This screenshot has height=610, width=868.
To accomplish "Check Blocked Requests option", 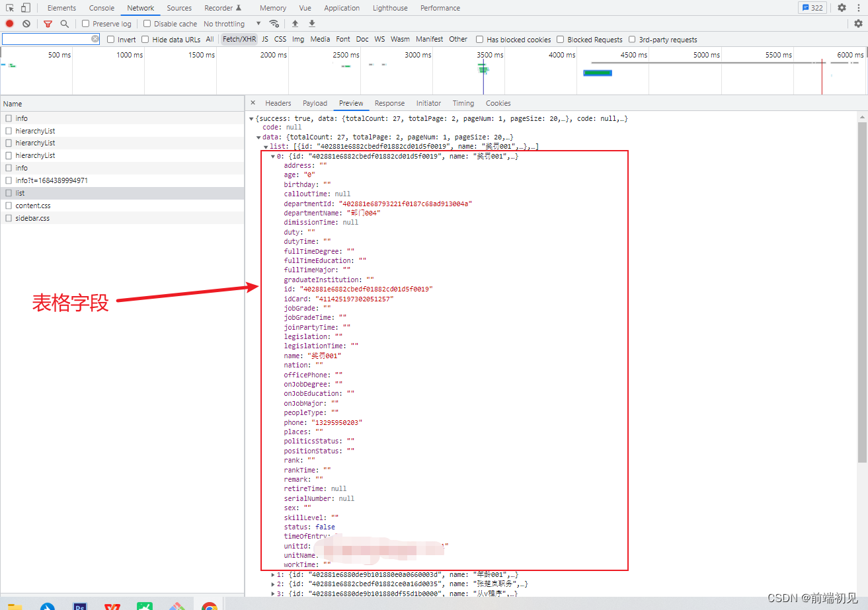I will click(561, 40).
